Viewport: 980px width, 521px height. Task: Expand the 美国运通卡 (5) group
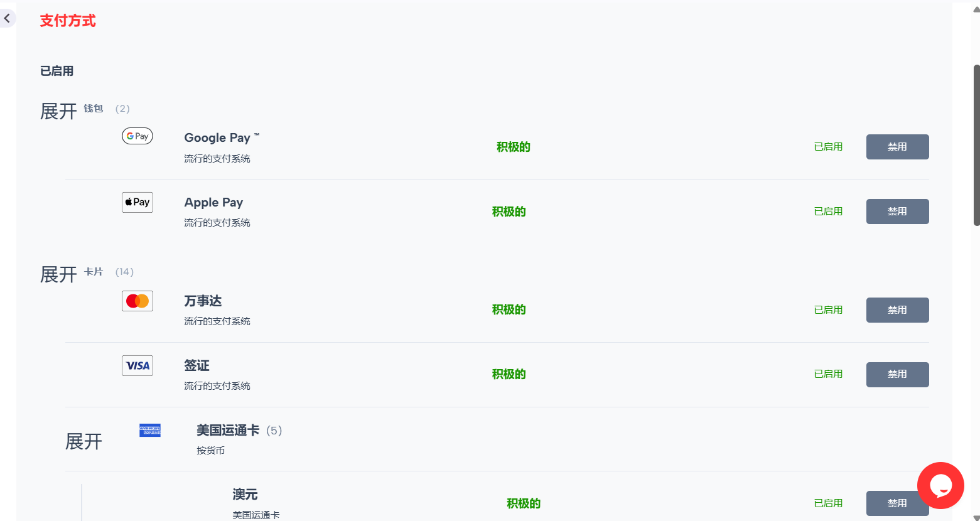click(83, 442)
